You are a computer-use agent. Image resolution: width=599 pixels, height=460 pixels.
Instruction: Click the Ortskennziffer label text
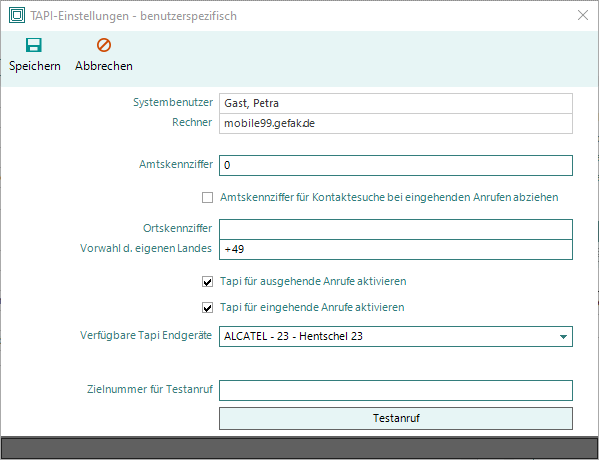pos(177,228)
